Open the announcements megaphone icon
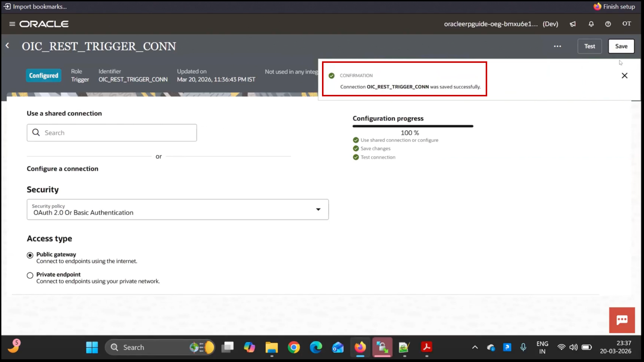Screen dimensions: 644x362 click(x=573, y=24)
